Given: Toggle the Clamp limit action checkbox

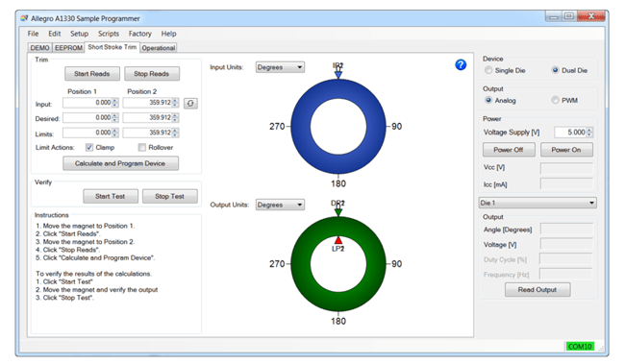Looking at the screenshot, I should 89,147.
